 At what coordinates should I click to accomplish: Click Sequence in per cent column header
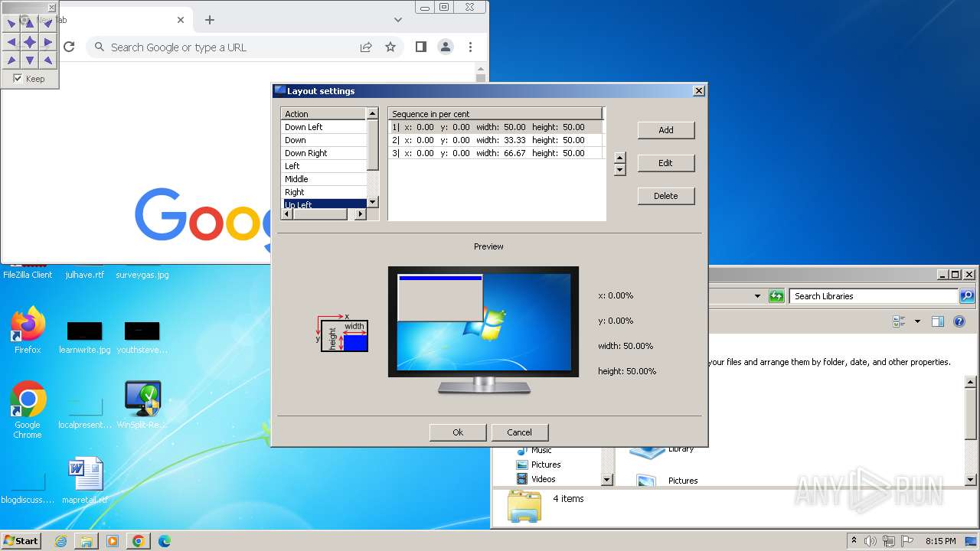[496, 114]
